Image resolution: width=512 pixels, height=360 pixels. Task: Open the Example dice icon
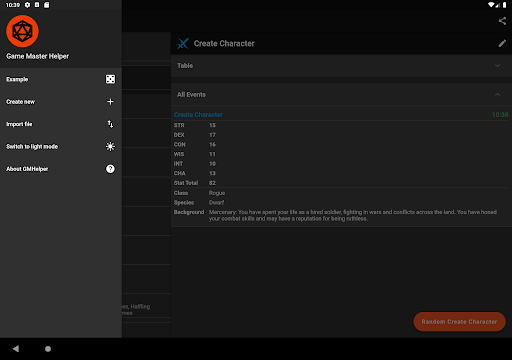tap(110, 79)
